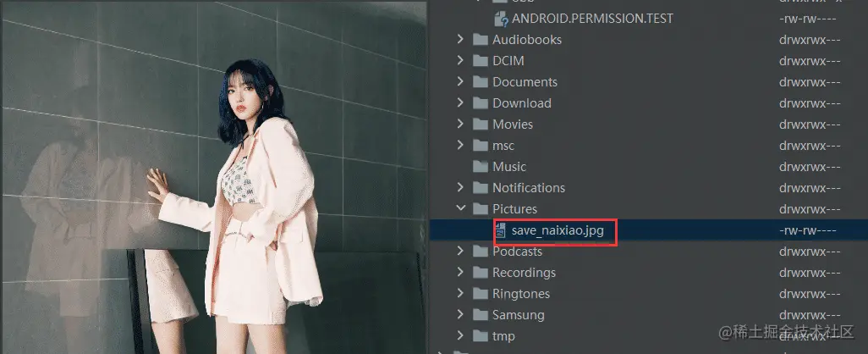Viewport: 868px width, 354px height.
Task: Select the Recordings folder label
Action: click(525, 273)
